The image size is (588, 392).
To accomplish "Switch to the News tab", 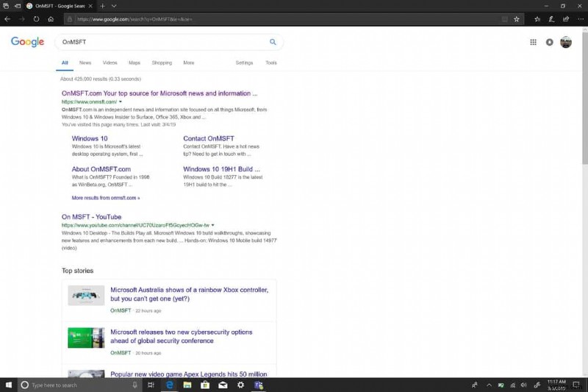I will pyautogui.click(x=85, y=63).
